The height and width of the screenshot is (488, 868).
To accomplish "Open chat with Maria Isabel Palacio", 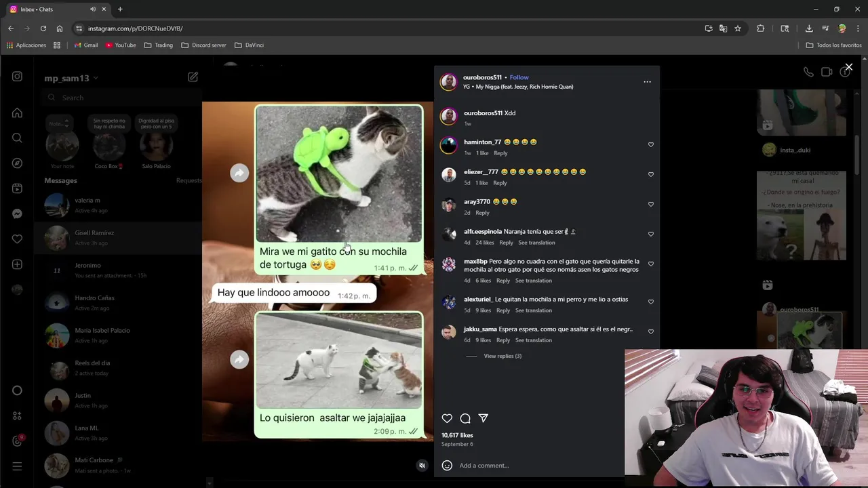I will pos(118,335).
